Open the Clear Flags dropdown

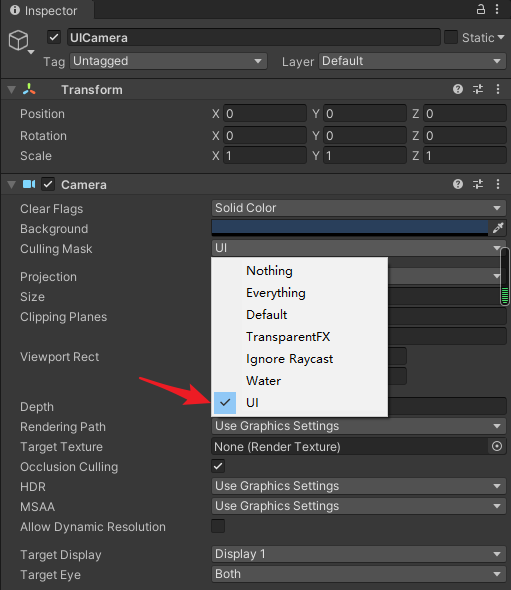point(359,208)
